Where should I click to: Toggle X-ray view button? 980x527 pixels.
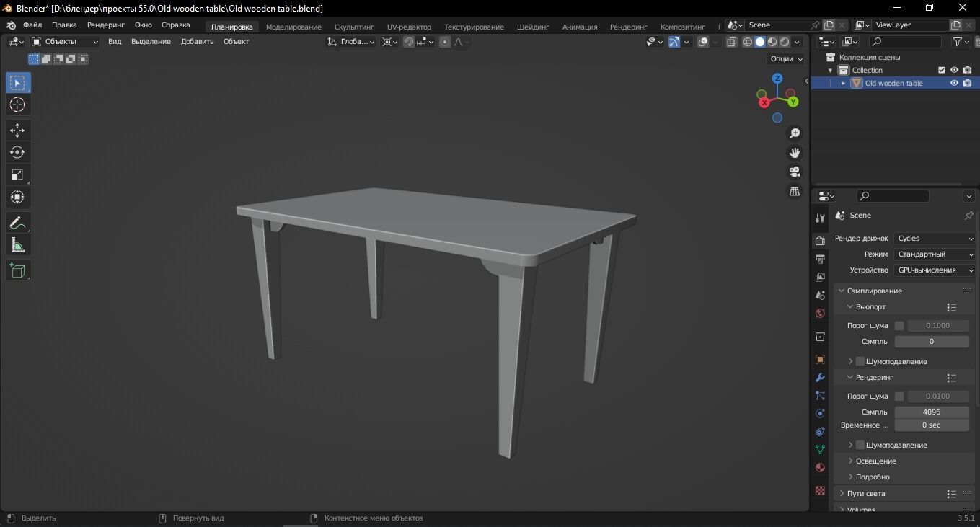732,42
